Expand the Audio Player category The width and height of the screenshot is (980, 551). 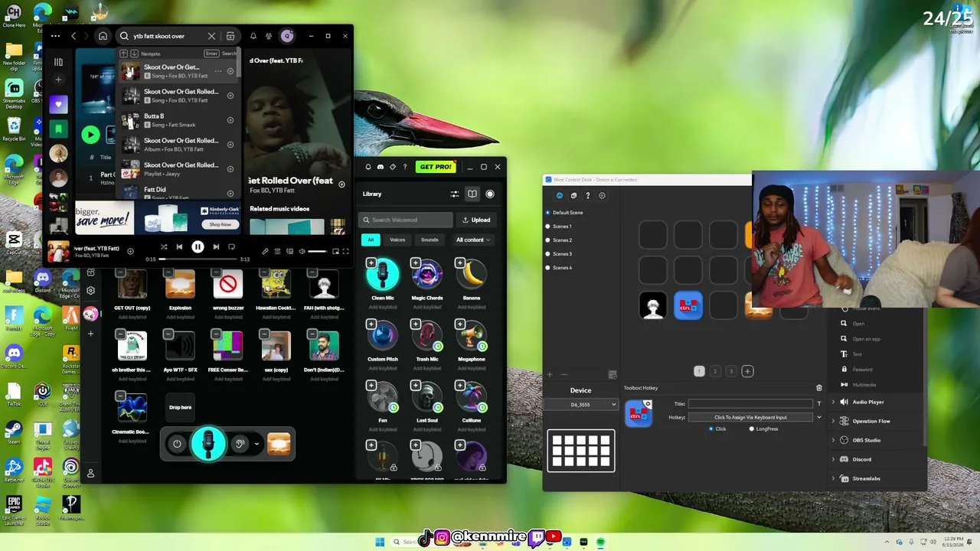click(x=833, y=402)
